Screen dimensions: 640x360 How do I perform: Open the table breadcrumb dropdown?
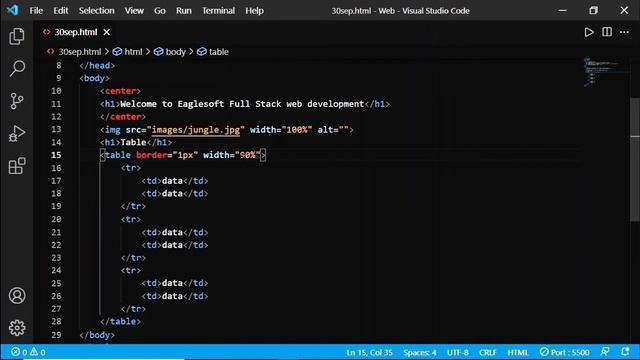(219, 52)
